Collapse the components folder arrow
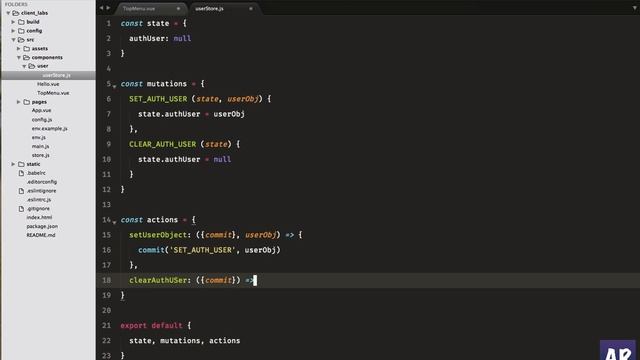The height and width of the screenshot is (360, 640). tap(19, 58)
